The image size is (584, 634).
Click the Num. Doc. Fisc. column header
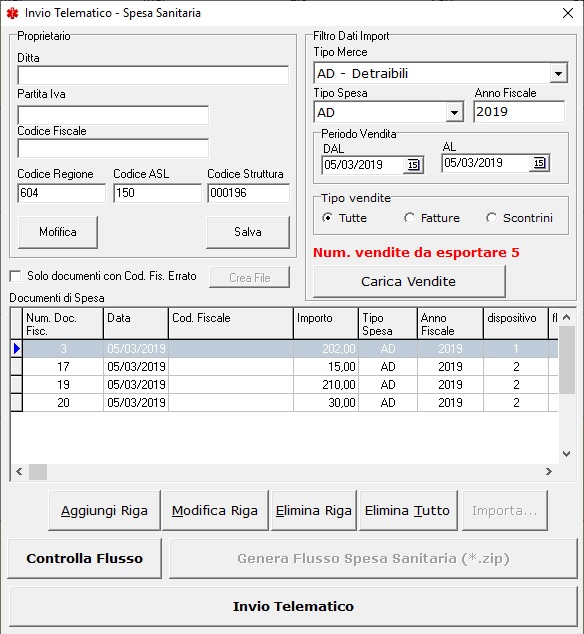[x=63, y=324]
